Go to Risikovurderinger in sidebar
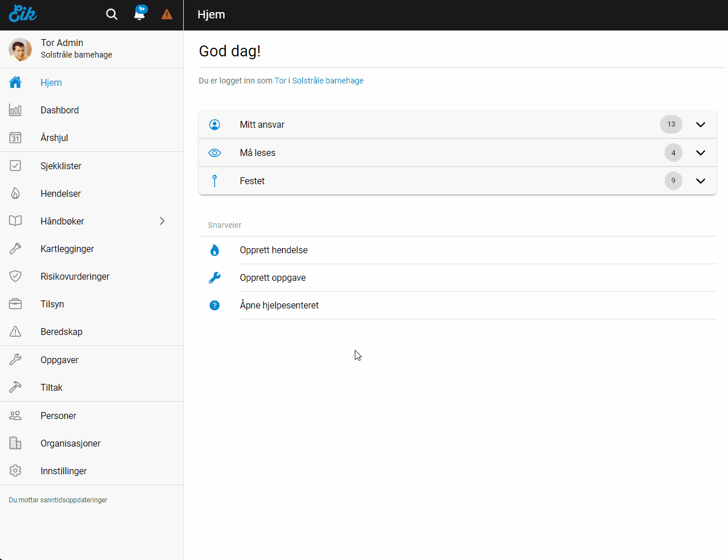 click(75, 276)
